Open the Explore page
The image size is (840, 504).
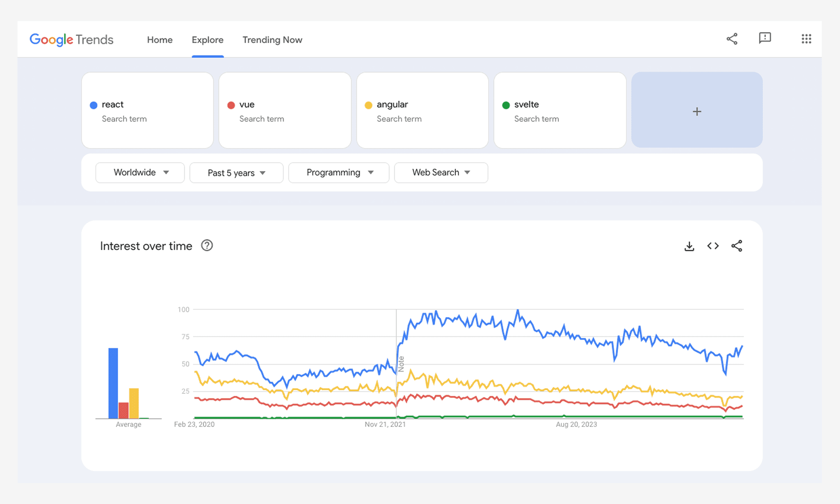pyautogui.click(x=207, y=40)
